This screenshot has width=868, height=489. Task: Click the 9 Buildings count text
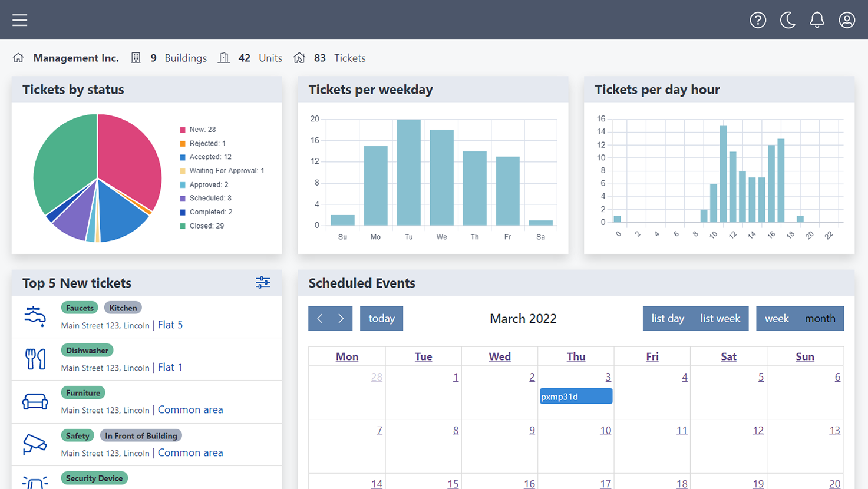179,58
